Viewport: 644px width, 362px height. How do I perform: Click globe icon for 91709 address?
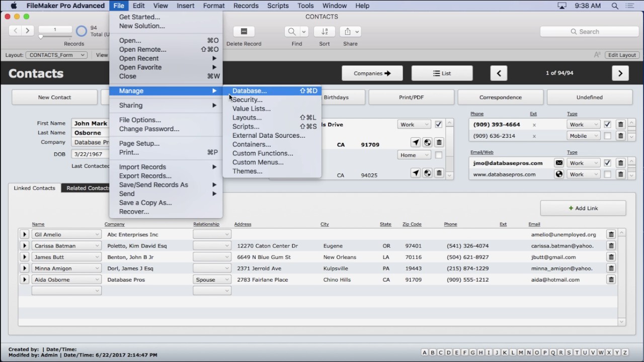[427, 143]
